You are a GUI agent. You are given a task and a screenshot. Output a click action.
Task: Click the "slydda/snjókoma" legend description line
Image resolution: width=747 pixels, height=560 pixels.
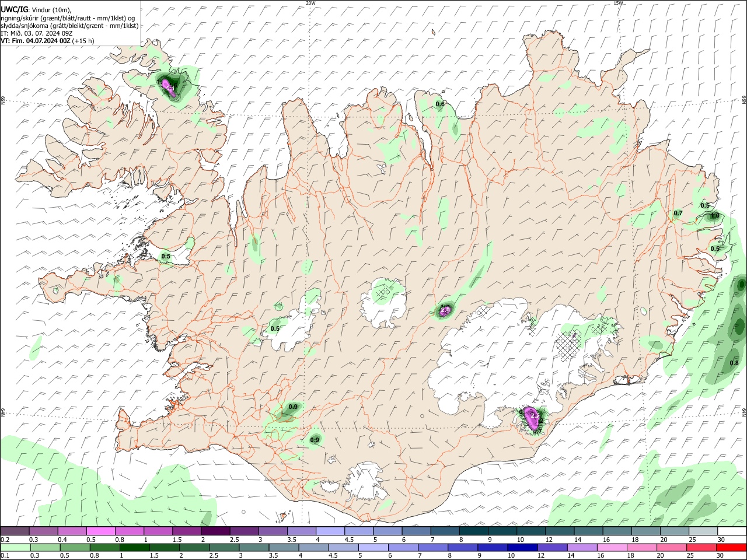coord(69,26)
